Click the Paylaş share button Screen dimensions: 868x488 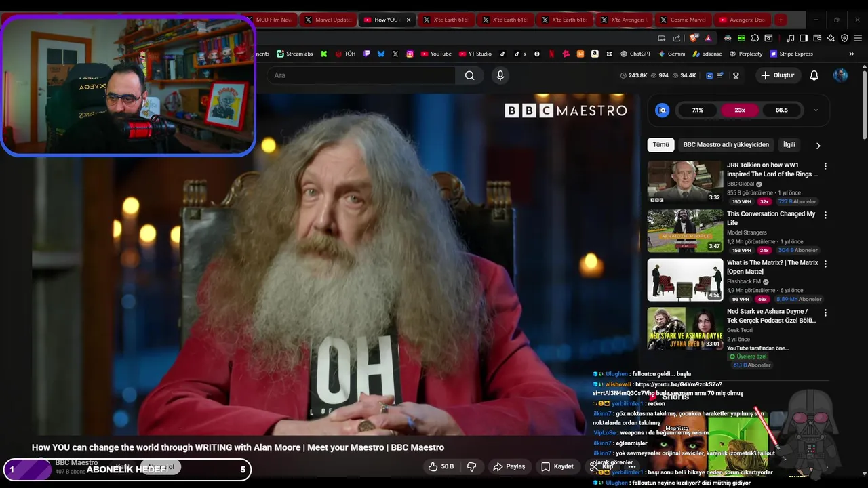click(509, 466)
